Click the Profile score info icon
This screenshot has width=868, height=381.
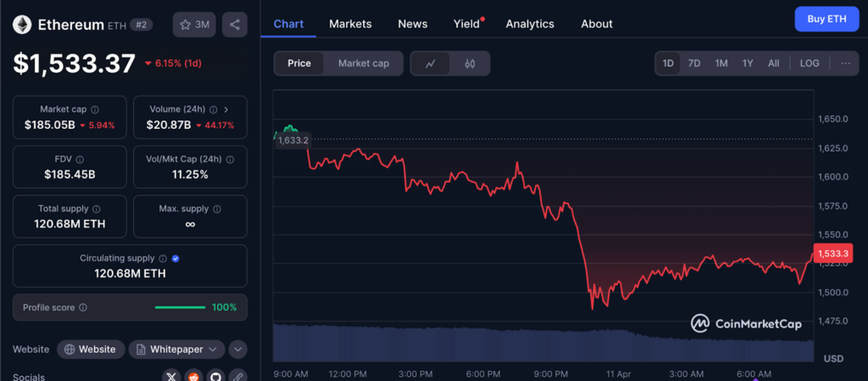(x=83, y=307)
